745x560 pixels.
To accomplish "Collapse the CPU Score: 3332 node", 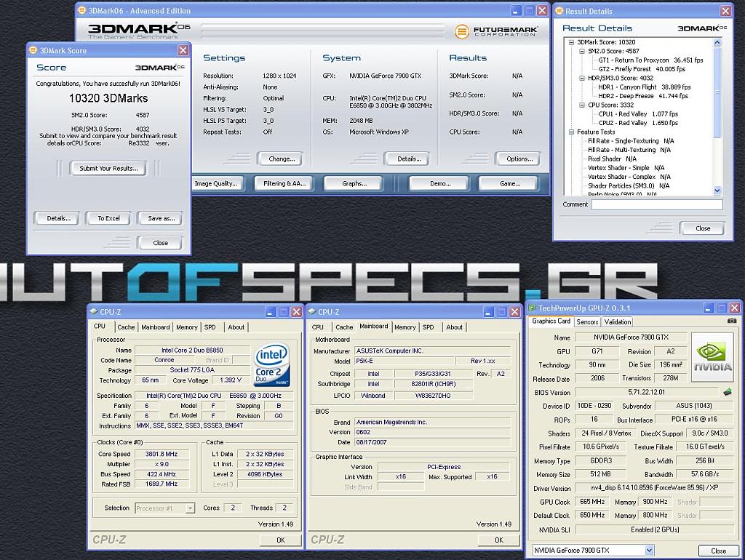I will (x=582, y=105).
